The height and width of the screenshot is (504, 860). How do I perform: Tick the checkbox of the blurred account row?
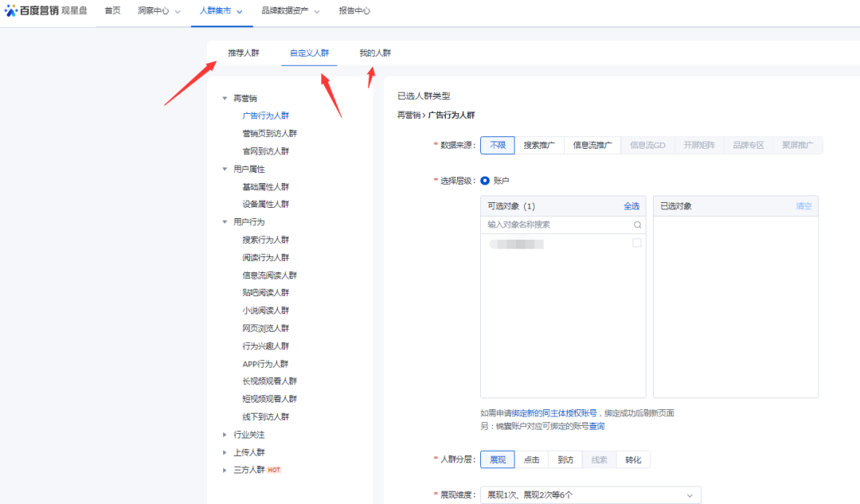click(x=637, y=243)
